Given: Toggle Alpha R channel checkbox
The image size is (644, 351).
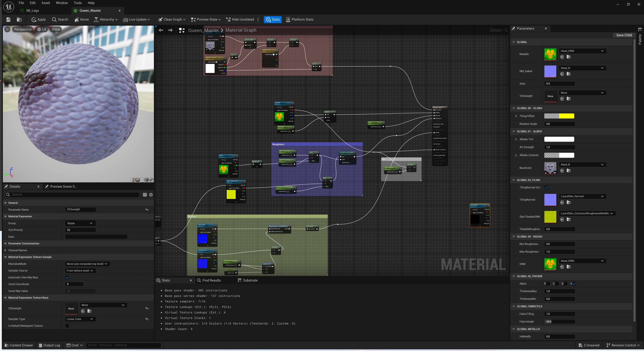Looking at the screenshot, I should [548, 284].
